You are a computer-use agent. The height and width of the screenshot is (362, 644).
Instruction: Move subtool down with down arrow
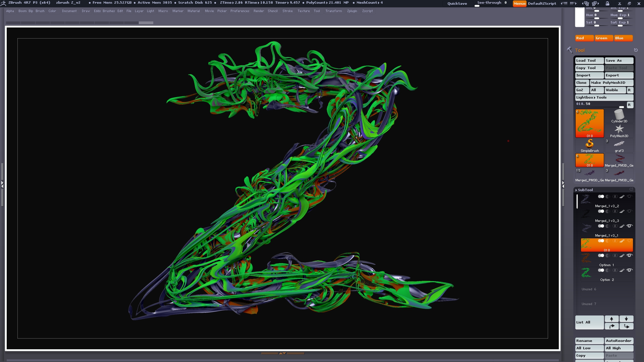click(626, 319)
